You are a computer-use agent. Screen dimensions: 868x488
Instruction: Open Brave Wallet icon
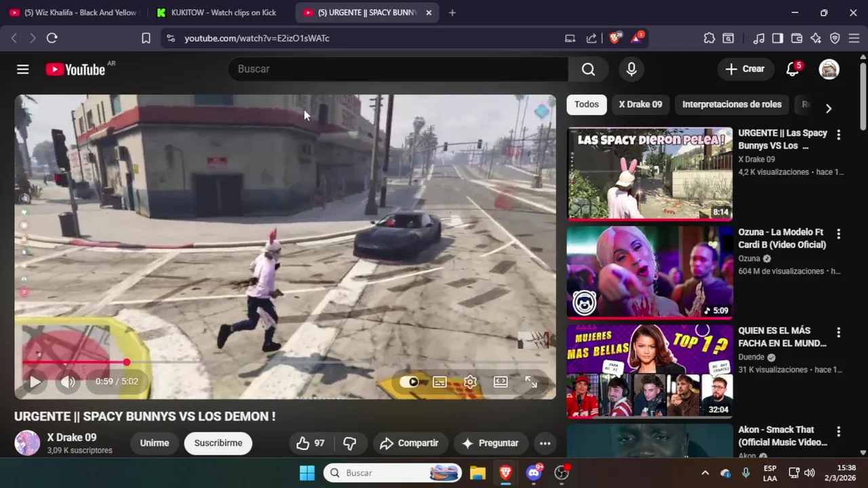tap(797, 39)
